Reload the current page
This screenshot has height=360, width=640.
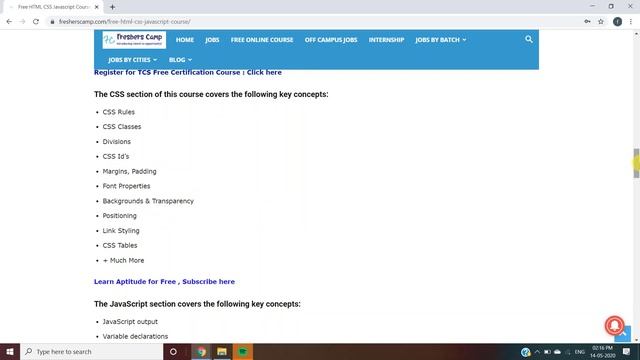36,22
